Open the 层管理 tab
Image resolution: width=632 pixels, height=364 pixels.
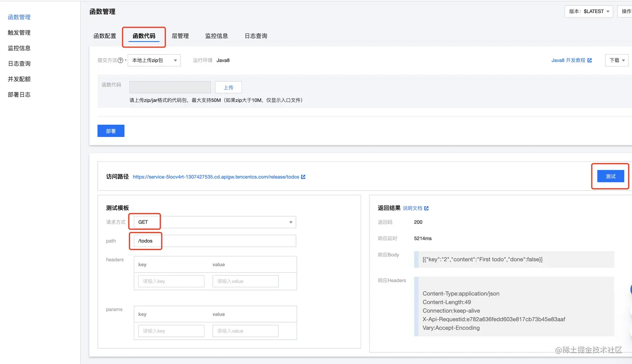click(x=180, y=36)
